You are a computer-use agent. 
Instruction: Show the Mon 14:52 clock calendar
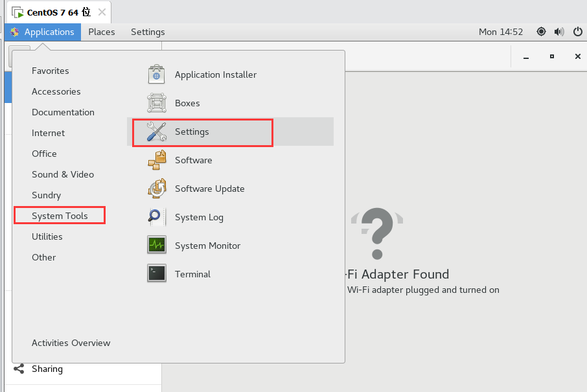click(501, 32)
